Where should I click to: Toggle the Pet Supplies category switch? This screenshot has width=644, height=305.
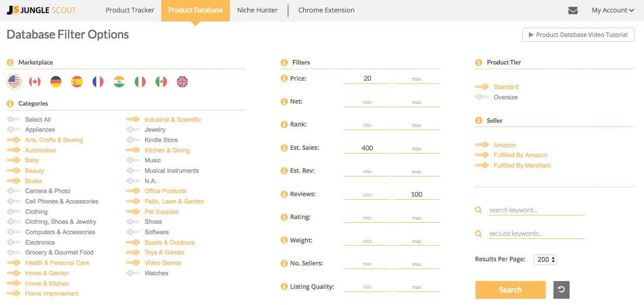[x=132, y=211]
